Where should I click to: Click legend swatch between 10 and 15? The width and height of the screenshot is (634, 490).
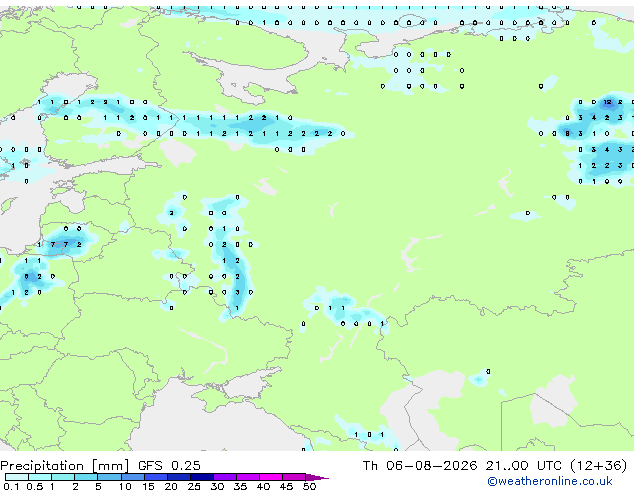[133, 477]
